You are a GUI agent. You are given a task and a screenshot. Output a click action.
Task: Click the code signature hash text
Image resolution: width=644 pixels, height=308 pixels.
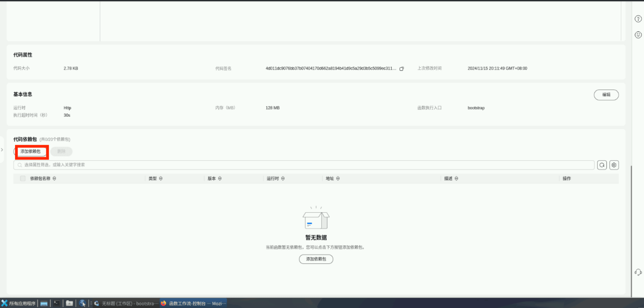pyautogui.click(x=331, y=68)
